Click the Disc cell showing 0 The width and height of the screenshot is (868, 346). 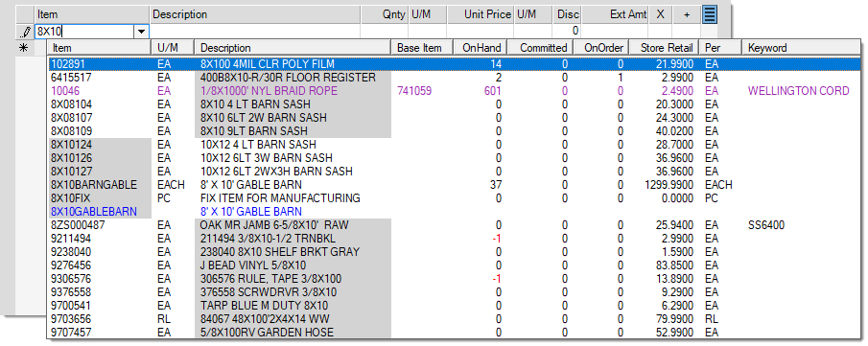(568, 31)
